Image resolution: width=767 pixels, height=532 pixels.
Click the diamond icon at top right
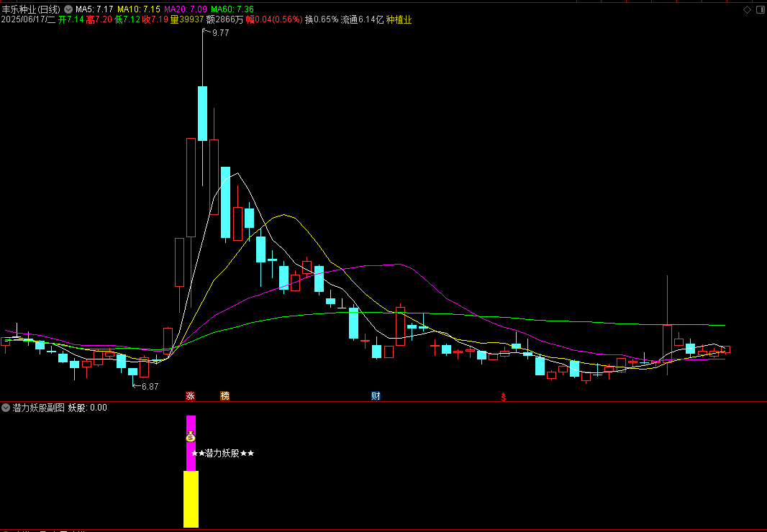point(747,10)
